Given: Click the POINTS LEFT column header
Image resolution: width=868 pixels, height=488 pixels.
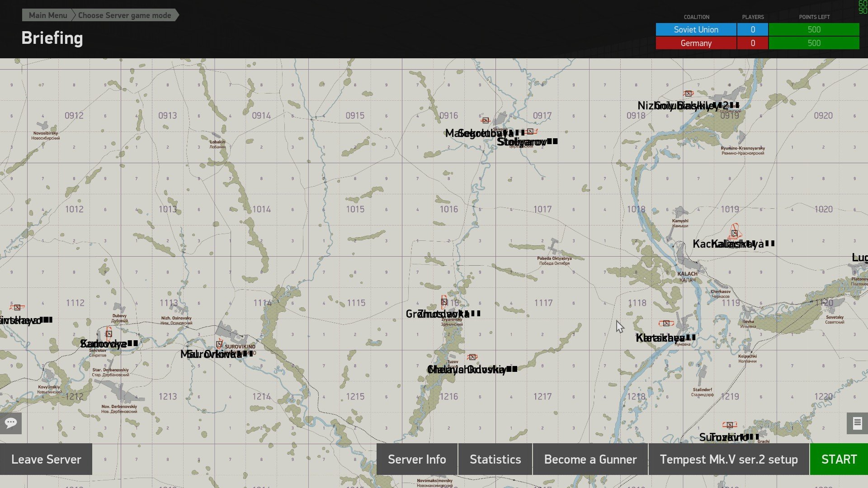Looking at the screenshot, I should [x=814, y=17].
